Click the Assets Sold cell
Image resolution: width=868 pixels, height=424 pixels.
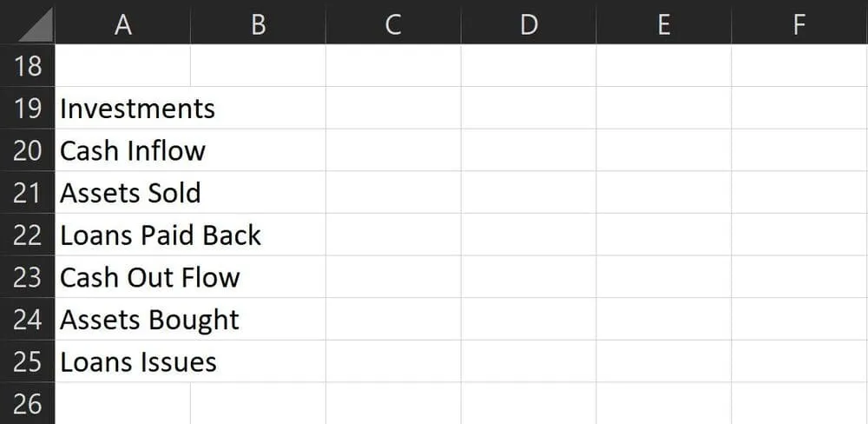tap(122, 192)
